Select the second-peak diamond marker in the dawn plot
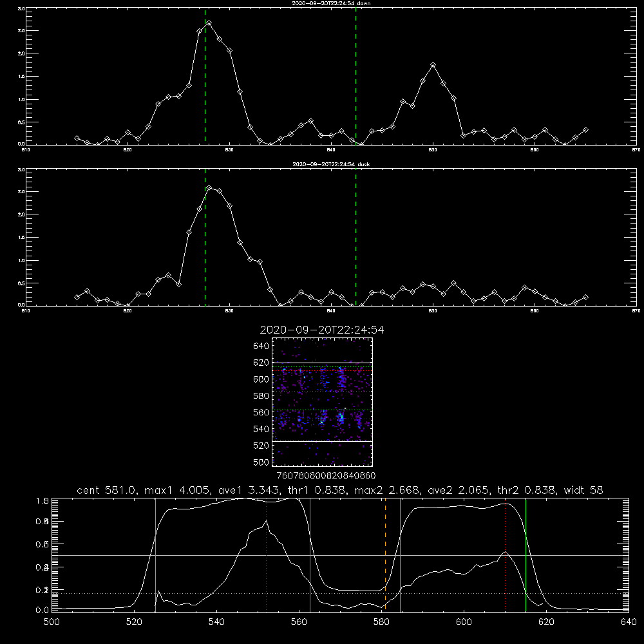 pyautogui.click(x=433, y=65)
